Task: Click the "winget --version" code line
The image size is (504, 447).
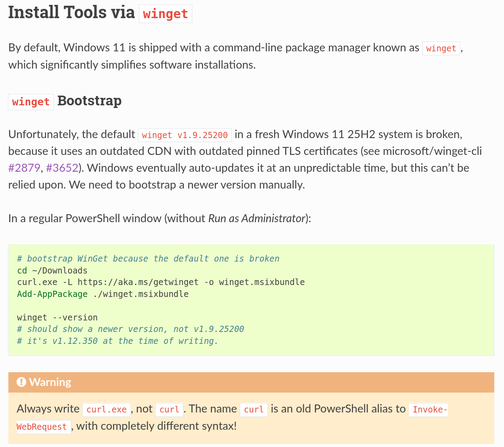Action: coord(57,317)
